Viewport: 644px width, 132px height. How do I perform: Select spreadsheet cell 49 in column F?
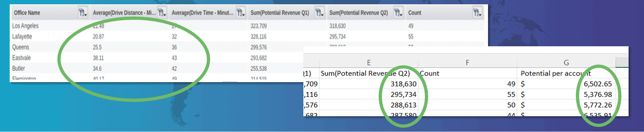[x=467, y=84]
